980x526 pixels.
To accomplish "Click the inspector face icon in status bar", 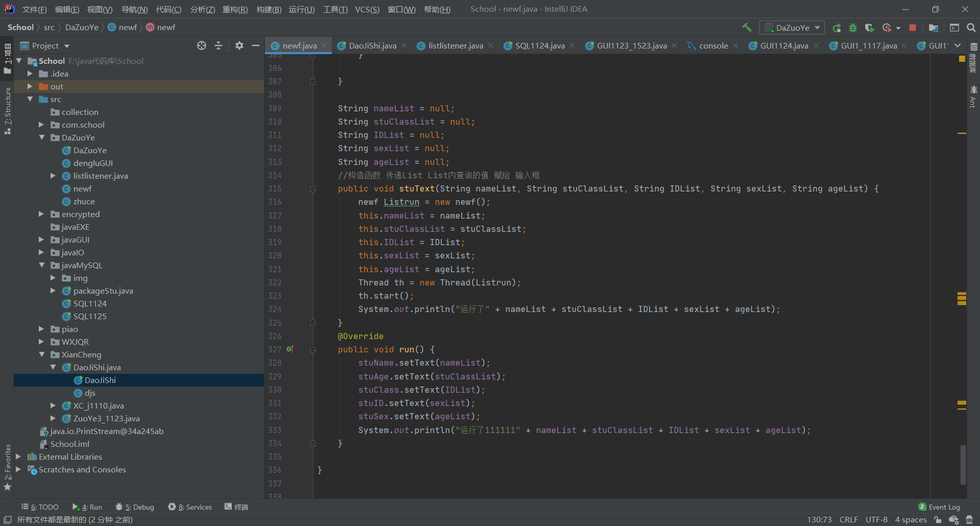I will [969, 520].
